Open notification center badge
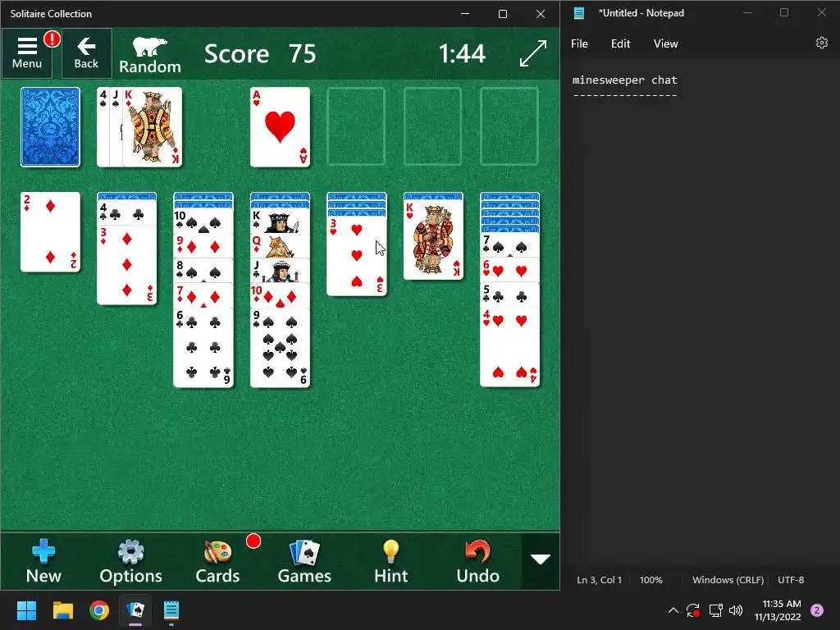The image size is (840, 630). [x=817, y=610]
